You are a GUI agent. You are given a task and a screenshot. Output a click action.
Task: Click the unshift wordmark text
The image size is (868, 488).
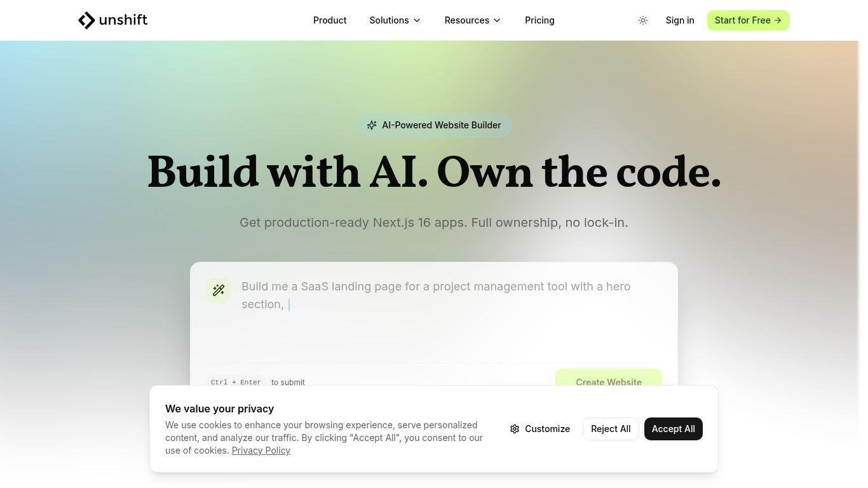[123, 20]
